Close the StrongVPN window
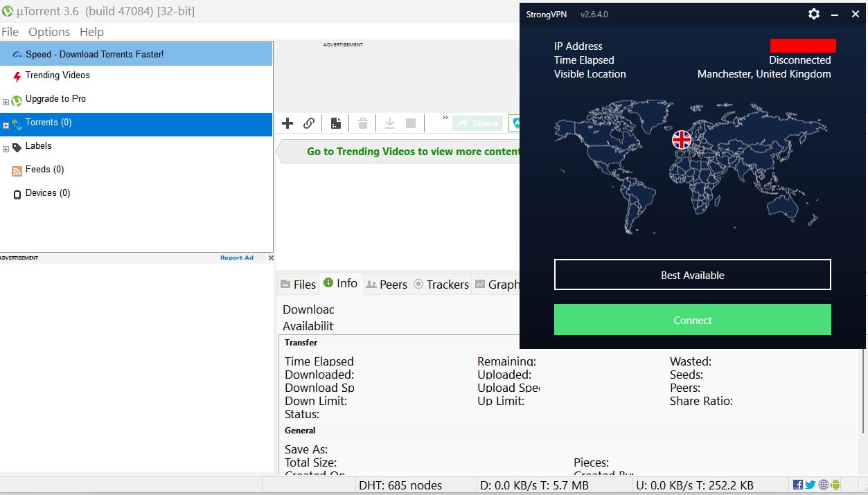 coord(856,14)
